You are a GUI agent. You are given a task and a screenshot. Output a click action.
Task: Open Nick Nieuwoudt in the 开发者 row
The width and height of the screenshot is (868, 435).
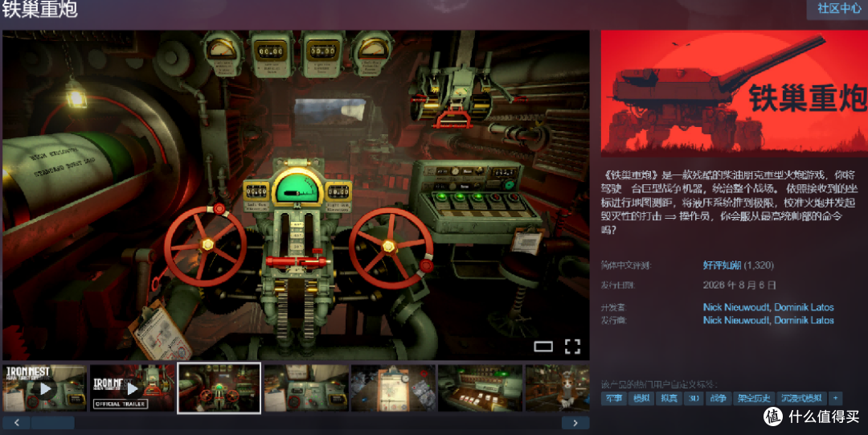coord(735,307)
